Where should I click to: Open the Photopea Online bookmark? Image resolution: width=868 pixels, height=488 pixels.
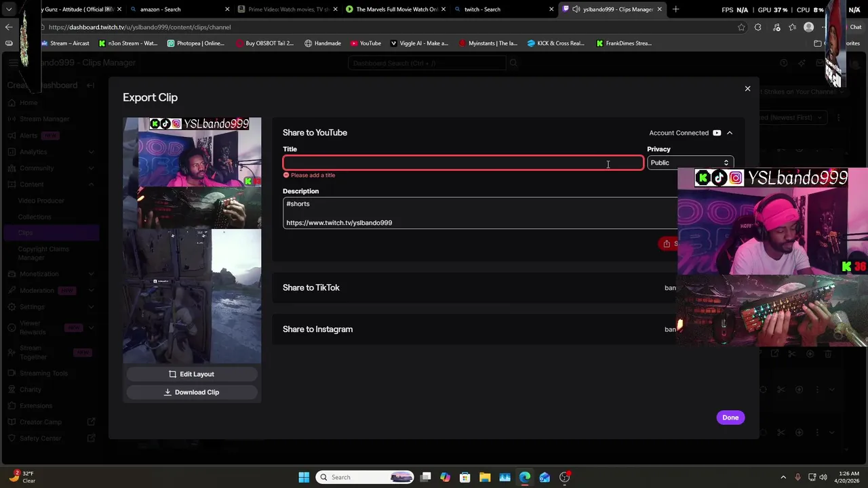point(195,43)
